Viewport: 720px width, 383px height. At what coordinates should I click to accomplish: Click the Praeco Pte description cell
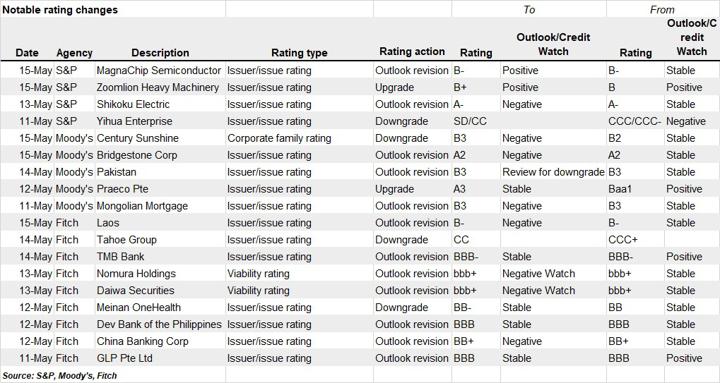[x=160, y=189]
